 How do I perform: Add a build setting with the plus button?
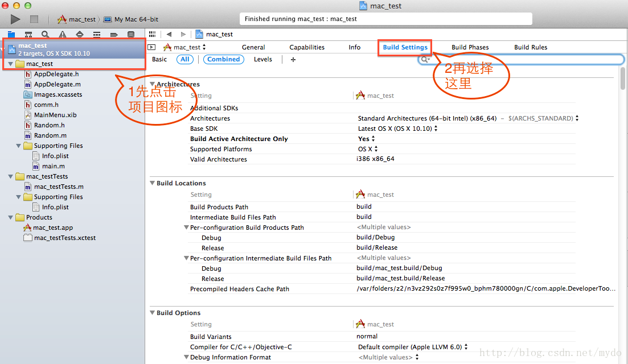point(293,60)
